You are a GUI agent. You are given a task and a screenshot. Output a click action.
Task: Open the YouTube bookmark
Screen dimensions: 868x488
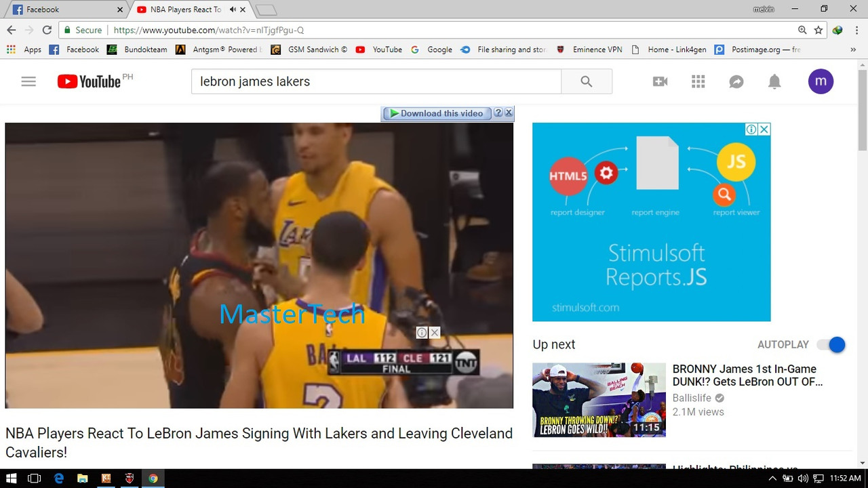pyautogui.click(x=379, y=49)
